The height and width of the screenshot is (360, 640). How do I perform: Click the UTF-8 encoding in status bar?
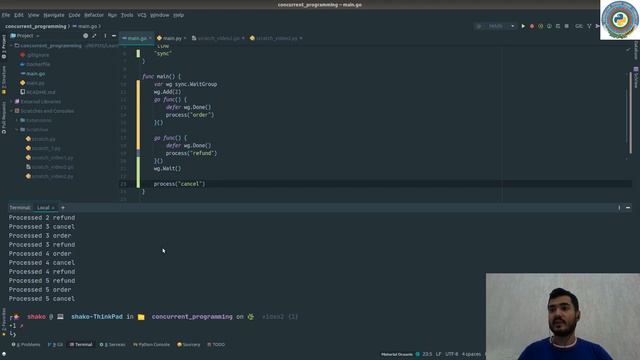pyautogui.click(x=451, y=354)
